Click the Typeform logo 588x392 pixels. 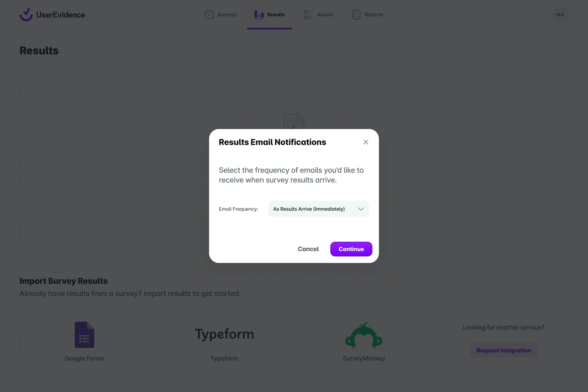[224, 334]
